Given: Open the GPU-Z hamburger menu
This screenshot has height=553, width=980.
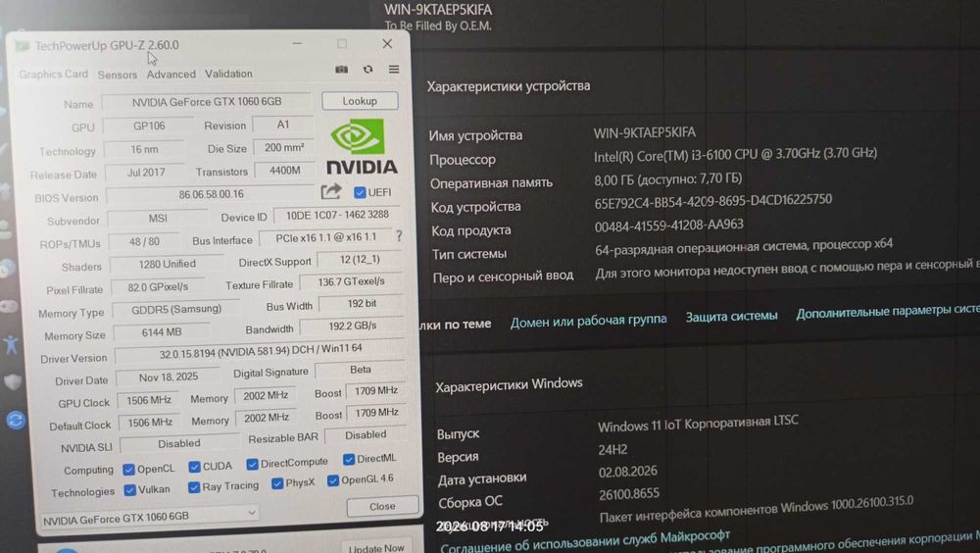Looking at the screenshot, I should (x=394, y=69).
